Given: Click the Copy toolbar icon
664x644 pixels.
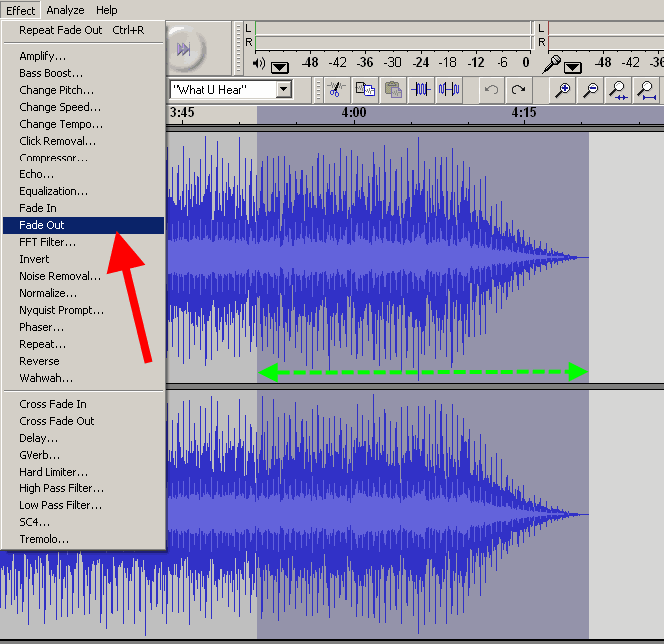Looking at the screenshot, I should pyautogui.click(x=364, y=90).
